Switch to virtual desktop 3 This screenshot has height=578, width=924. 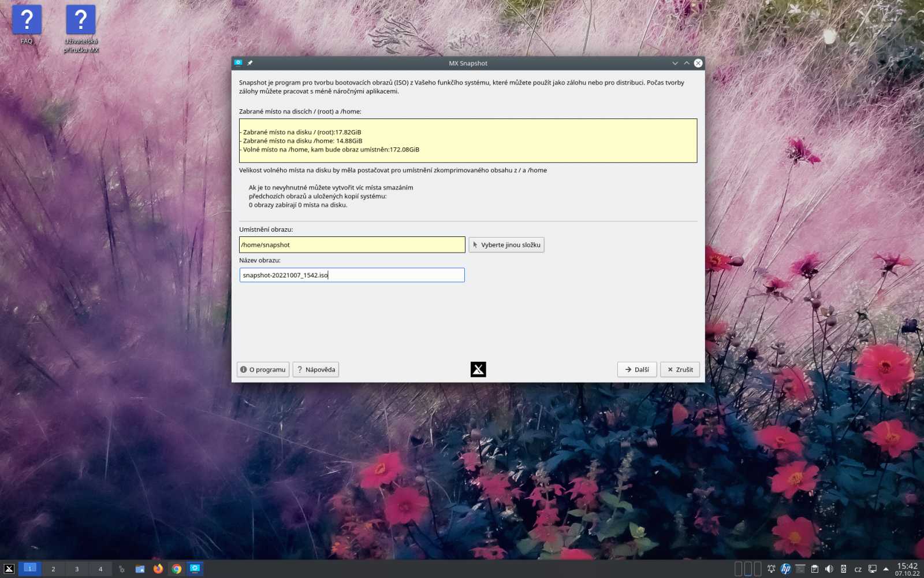pos(77,569)
